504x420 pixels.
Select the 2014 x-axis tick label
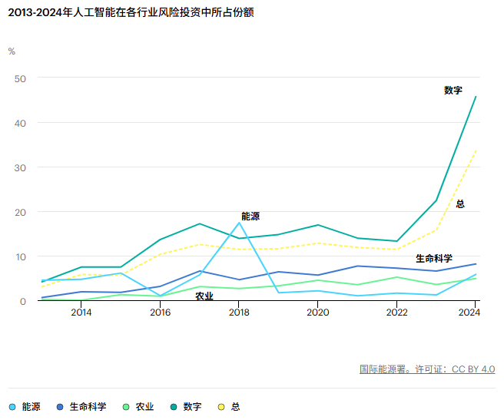[81, 313]
